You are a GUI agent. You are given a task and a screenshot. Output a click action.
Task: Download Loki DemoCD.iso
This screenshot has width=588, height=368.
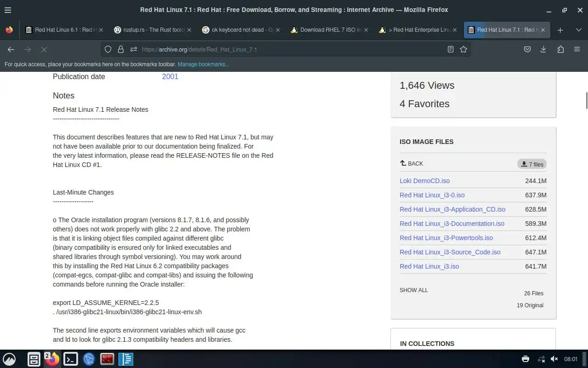(424, 181)
